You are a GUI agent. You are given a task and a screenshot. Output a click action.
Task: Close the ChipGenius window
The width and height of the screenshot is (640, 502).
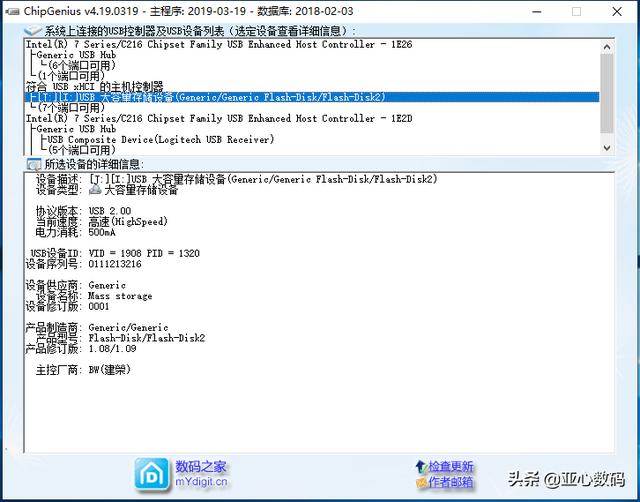(617, 11)
